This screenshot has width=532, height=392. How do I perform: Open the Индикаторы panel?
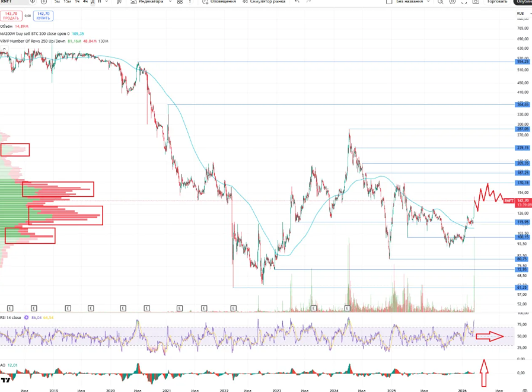point(147,1)
